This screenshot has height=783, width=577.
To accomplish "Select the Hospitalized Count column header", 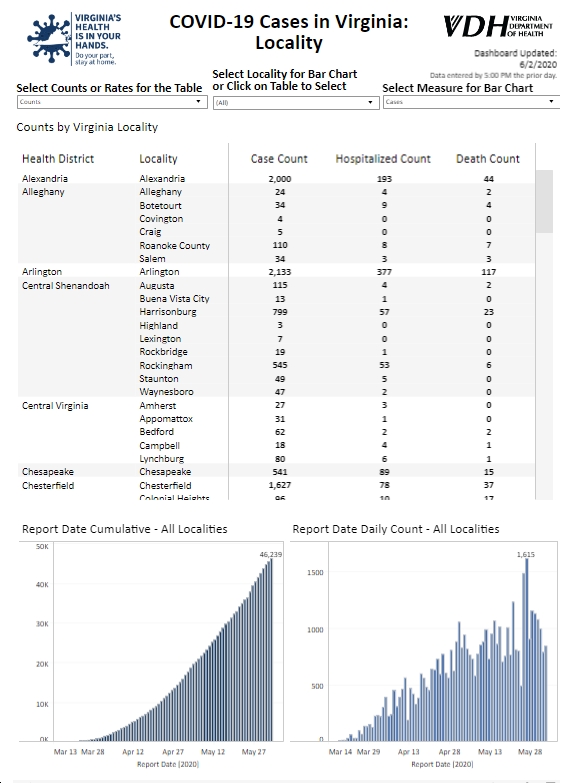I will pyautogui.click(x=383, y=159).
